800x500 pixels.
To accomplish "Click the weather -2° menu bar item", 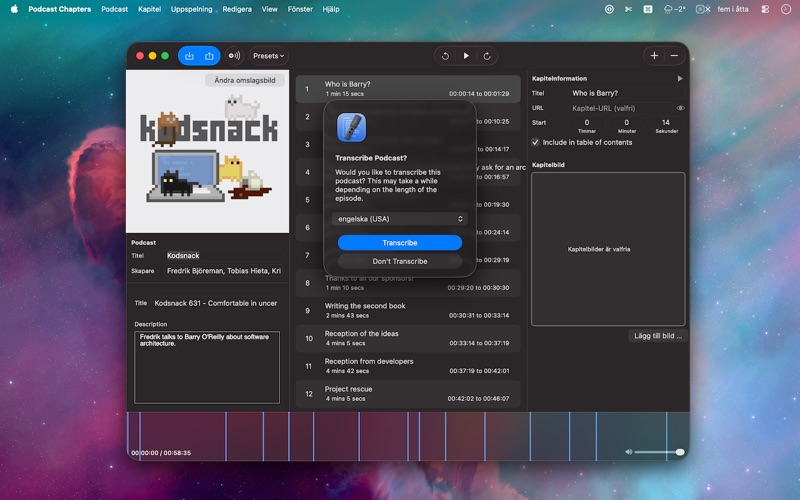I will (x=674, y=9).
